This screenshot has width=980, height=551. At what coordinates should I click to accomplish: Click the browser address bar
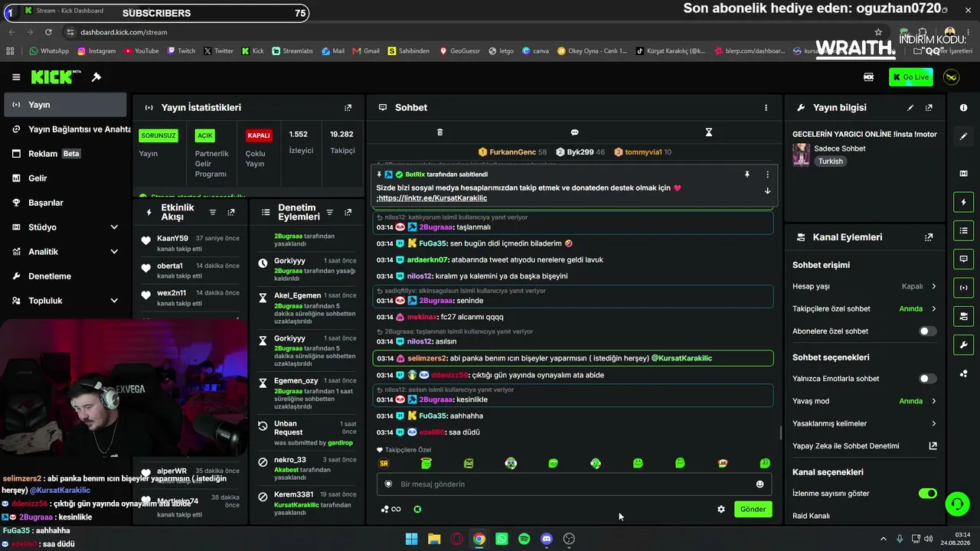click(459, 32)
